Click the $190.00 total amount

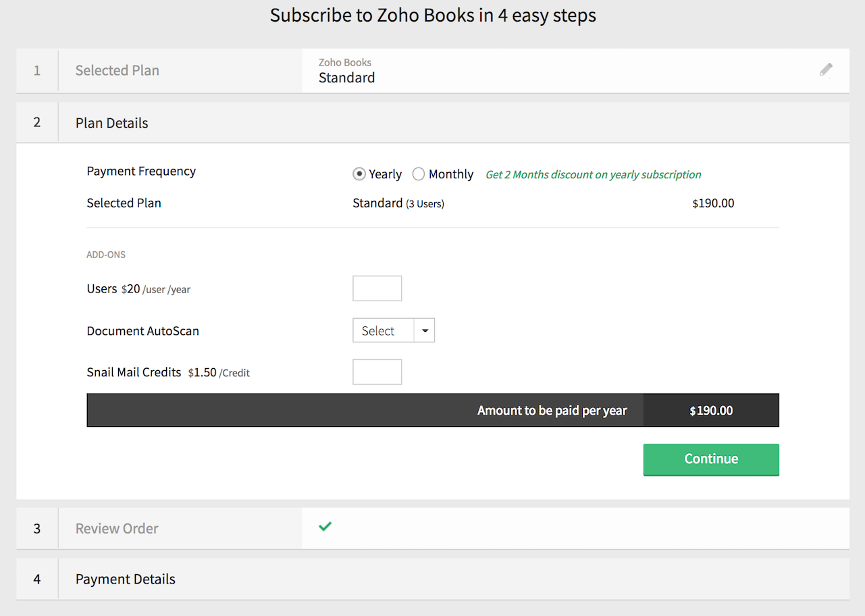click(x=710, y=410)
